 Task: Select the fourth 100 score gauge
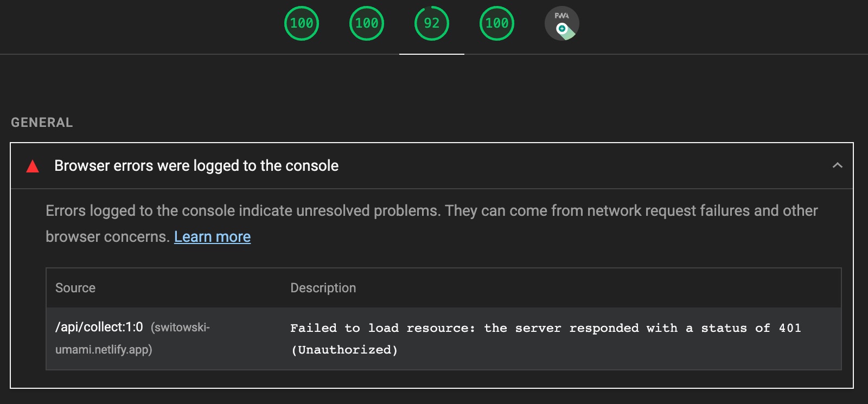point(497,23)
